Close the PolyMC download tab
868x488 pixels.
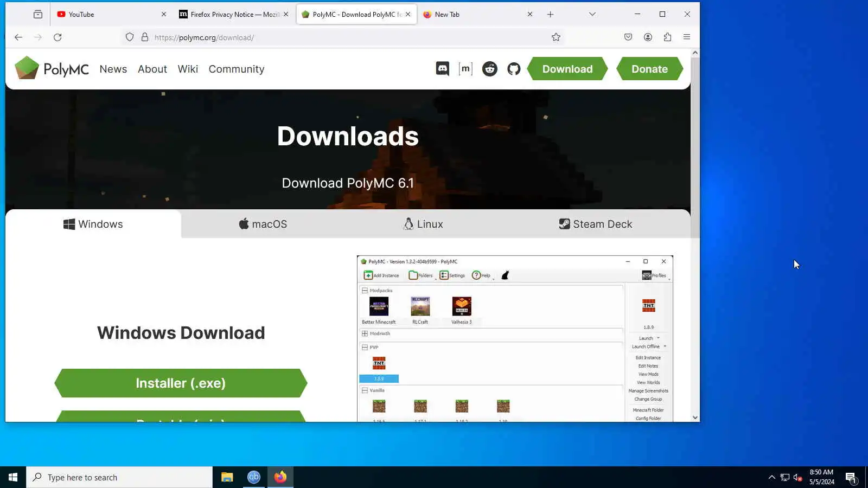[408, 15]
